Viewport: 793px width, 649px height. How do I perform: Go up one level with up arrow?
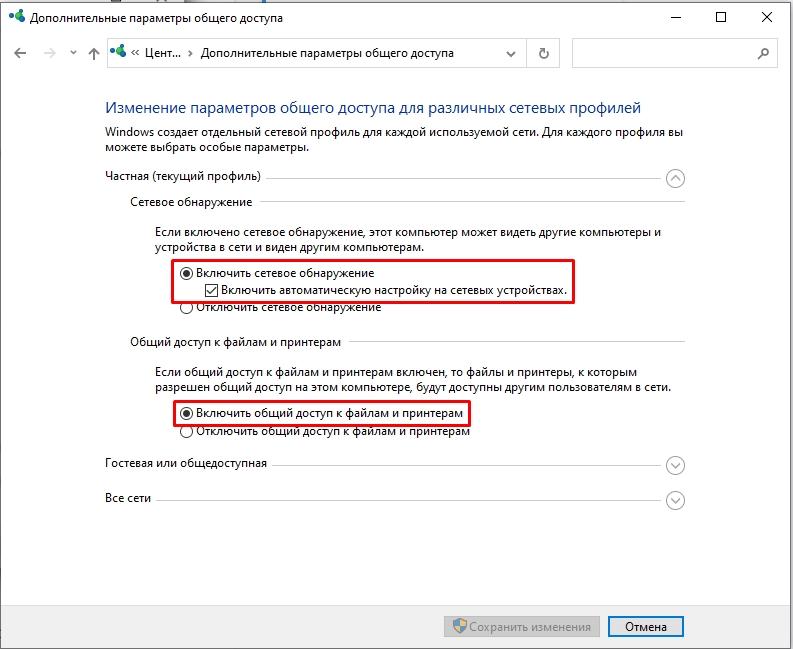pyautogui.click(x=94, y=54)
